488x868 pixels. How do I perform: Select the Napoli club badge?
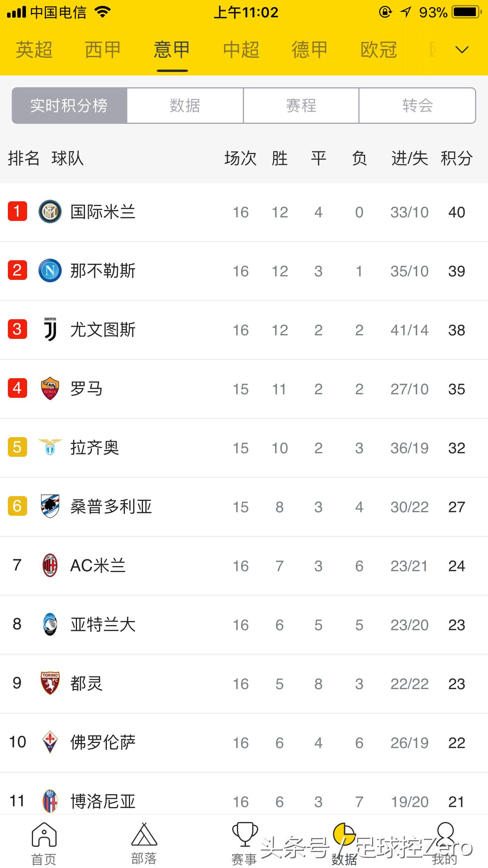click(x=50, y=270)
